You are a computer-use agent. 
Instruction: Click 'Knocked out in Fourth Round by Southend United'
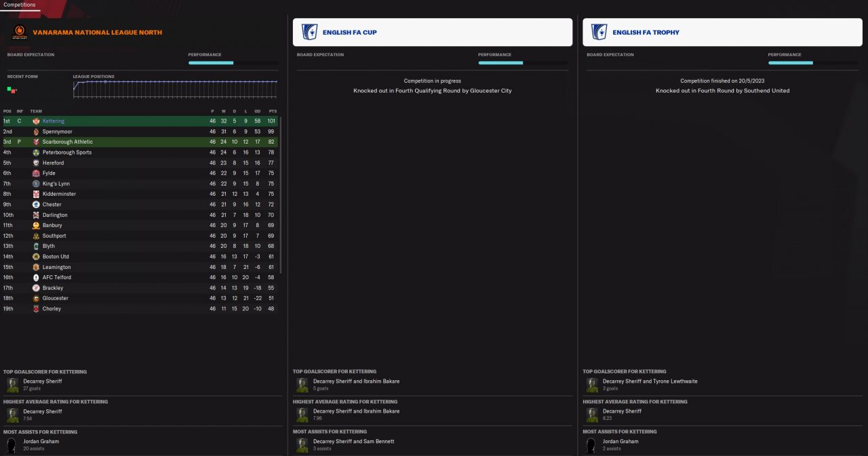[x=722, y=91]
